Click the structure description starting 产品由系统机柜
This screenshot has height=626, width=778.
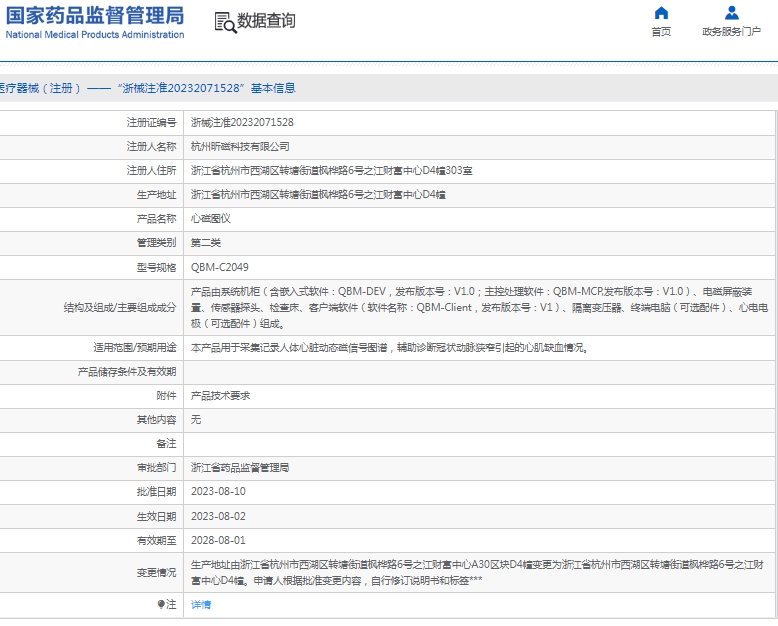[479, 308]
